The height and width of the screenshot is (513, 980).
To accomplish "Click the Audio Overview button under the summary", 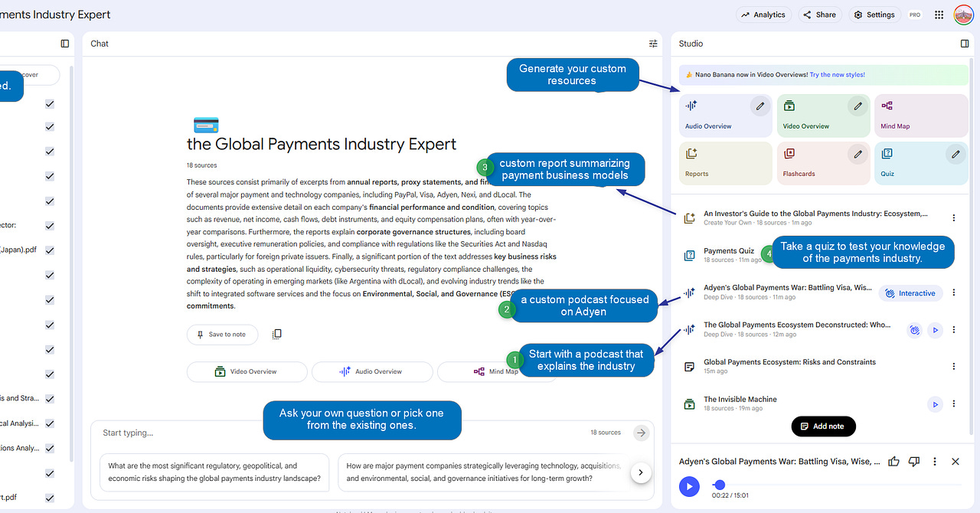I will pos(372,371).
